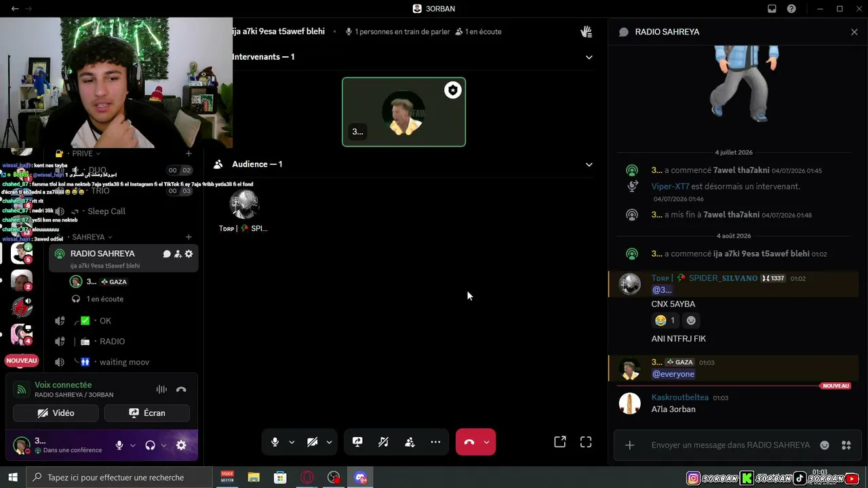Join the OK voice channel
Viewport: 868px width, 488px height.
pyautogui.click(x=123, y=321)
